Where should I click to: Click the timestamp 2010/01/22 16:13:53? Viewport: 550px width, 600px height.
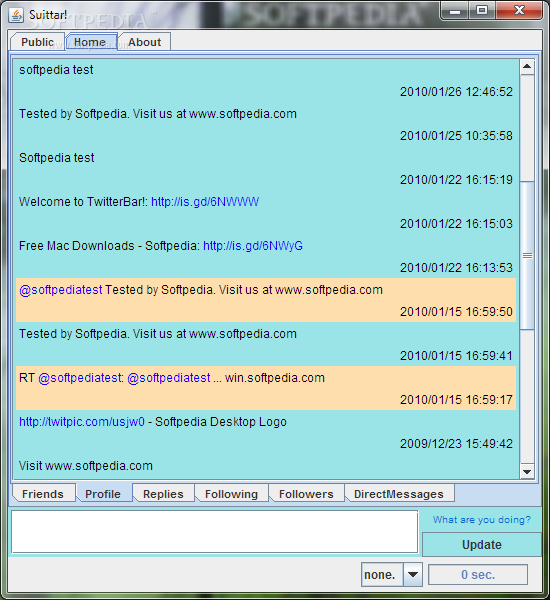[x=456, y=267]
